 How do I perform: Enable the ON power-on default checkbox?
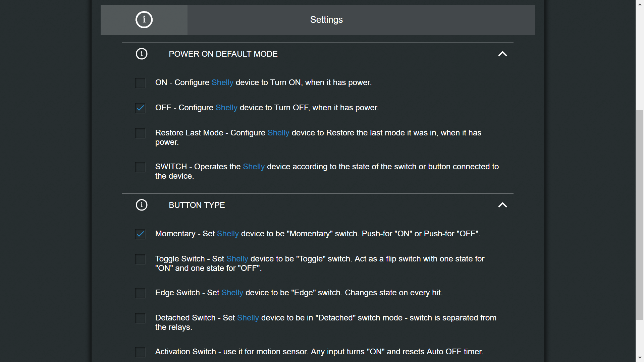point(140,83)
